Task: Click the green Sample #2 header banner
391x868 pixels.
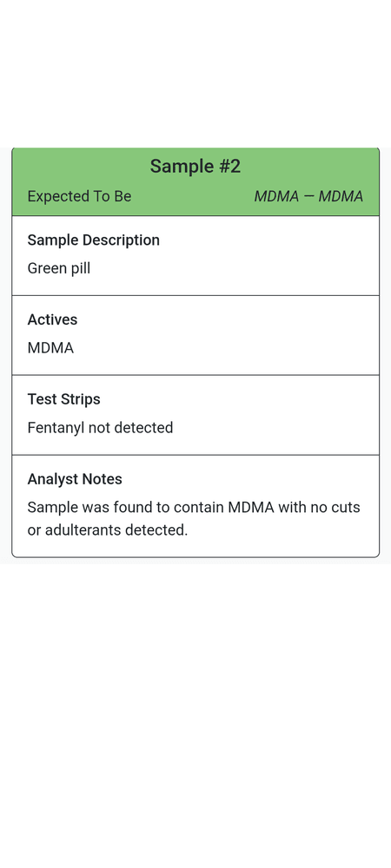Action: point(195,181)
